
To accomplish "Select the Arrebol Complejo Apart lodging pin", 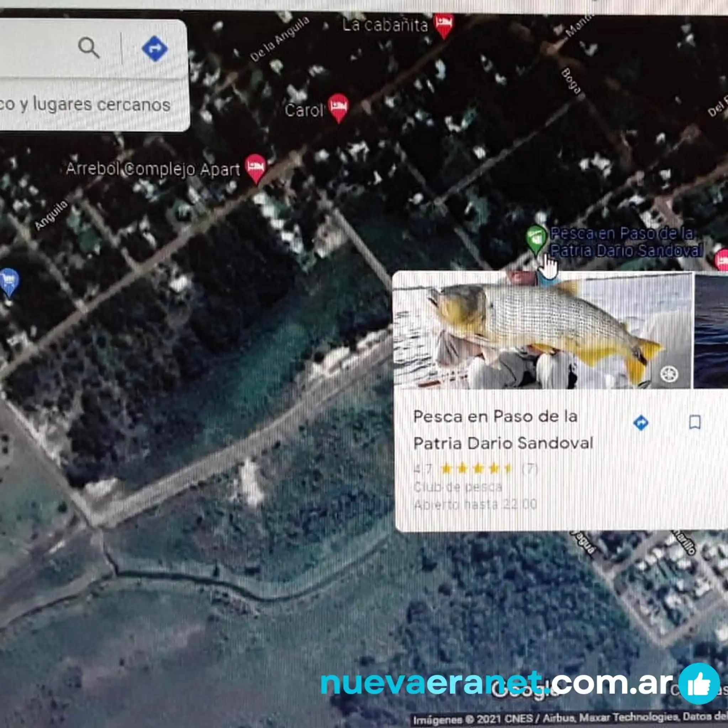I will 256,169.
